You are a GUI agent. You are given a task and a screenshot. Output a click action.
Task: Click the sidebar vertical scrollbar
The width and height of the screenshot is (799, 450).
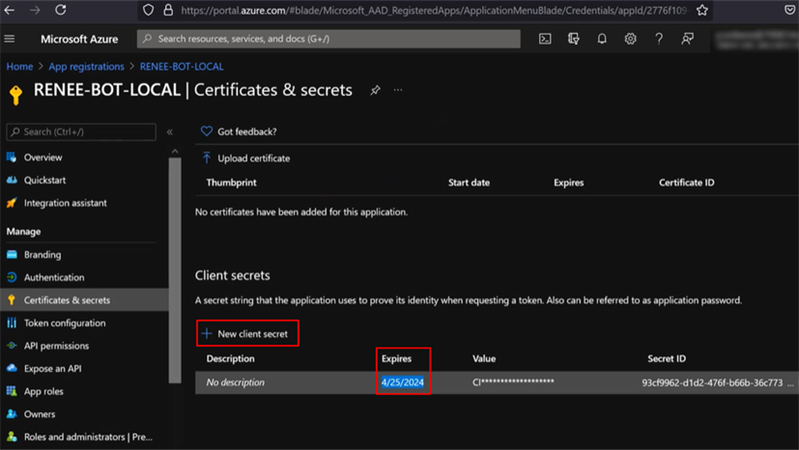(x=175, y=270)
